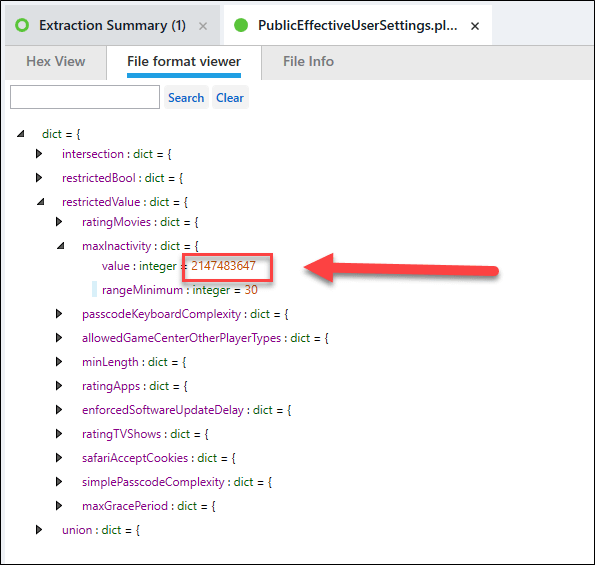Open the File Info tab
This screenshot has height=565, width=595.
pyautogui.click(x=308, y=61)
